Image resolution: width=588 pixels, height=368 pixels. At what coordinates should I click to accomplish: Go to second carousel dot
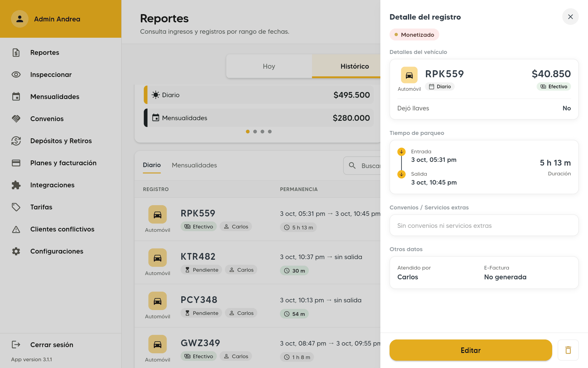[x=255, y=132]
